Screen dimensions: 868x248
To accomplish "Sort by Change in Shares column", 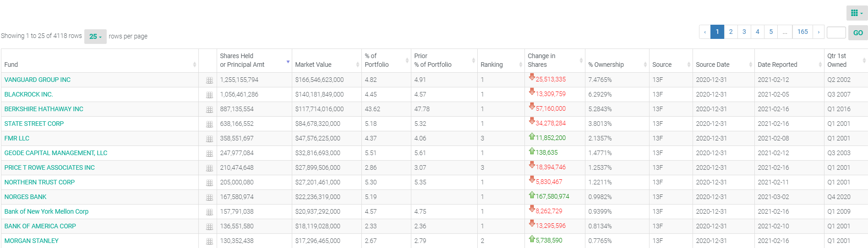I will (555, 60).
